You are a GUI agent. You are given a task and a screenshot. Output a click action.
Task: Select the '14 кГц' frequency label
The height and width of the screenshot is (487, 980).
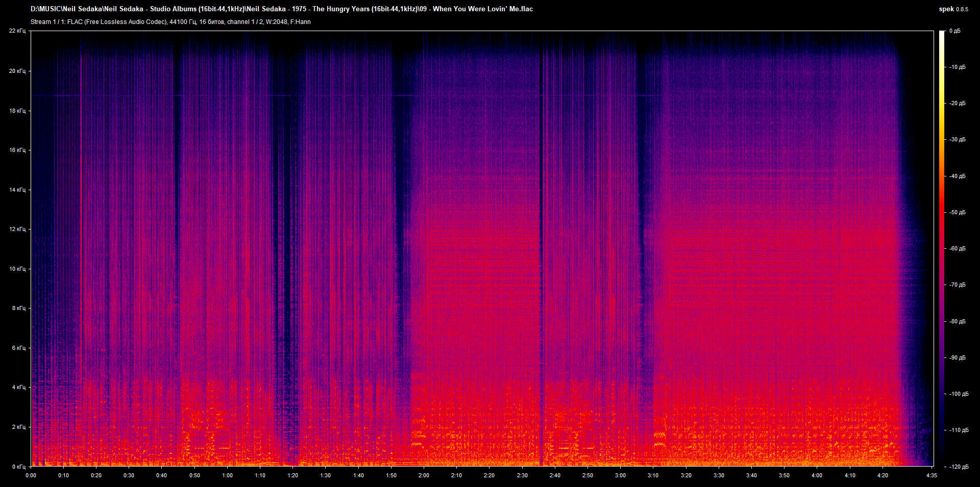pos(17,190)
